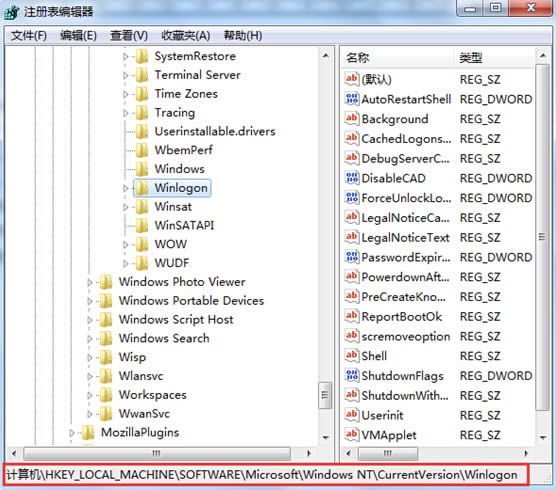
Task: Expand Windows Photo Viewer key
Action: click(90, 282)
